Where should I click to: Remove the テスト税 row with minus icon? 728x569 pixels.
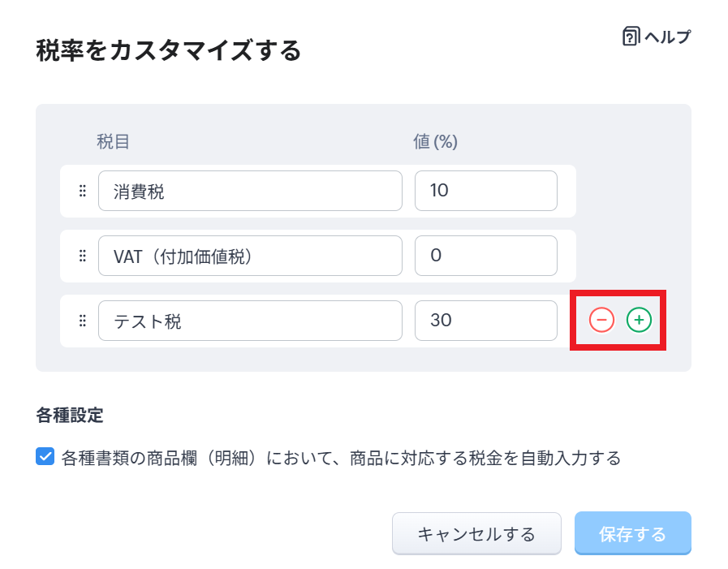click(x=601, y=321)
